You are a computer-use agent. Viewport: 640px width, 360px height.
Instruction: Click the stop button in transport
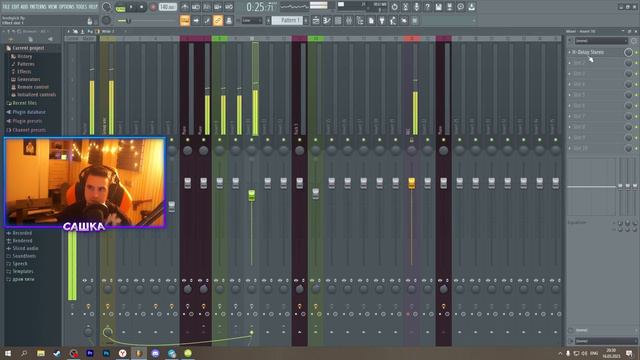coord(142,7)
